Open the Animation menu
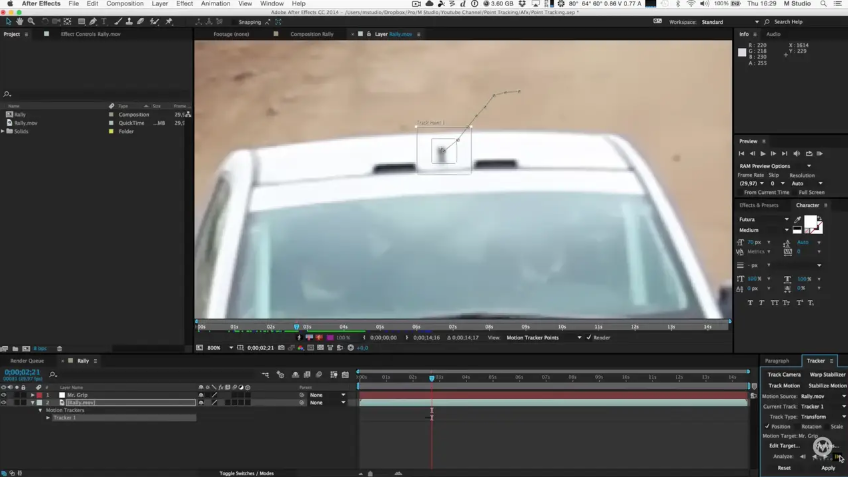The width and height of the screenshot is (848, 477). (215, 4)
